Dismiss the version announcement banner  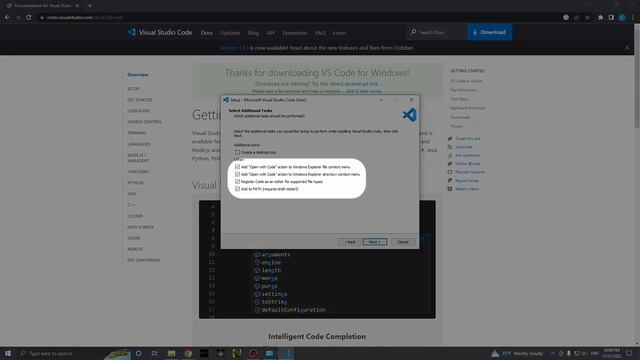coord(627,48)
